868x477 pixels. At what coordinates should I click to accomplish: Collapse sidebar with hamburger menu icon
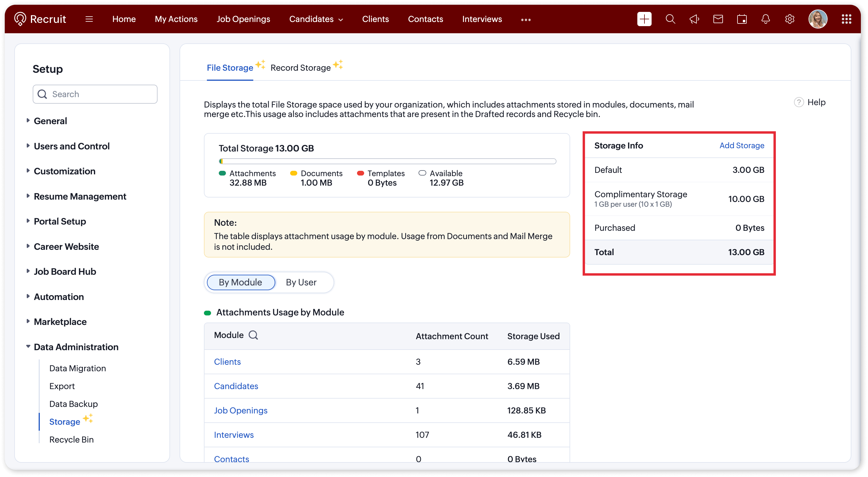(89, 19)
